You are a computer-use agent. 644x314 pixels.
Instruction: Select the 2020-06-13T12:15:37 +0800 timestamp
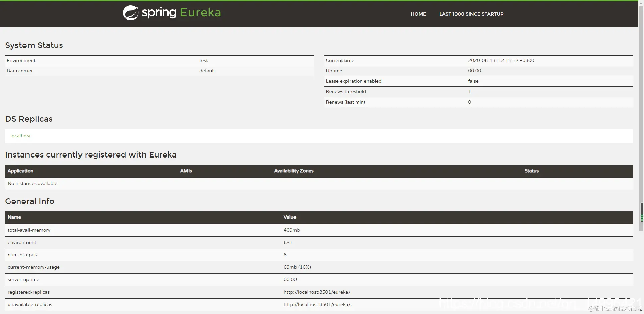click(x=501, y=60)
